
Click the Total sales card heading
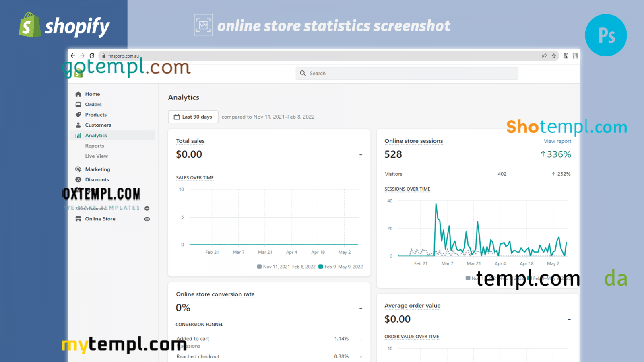coord(190,141)
